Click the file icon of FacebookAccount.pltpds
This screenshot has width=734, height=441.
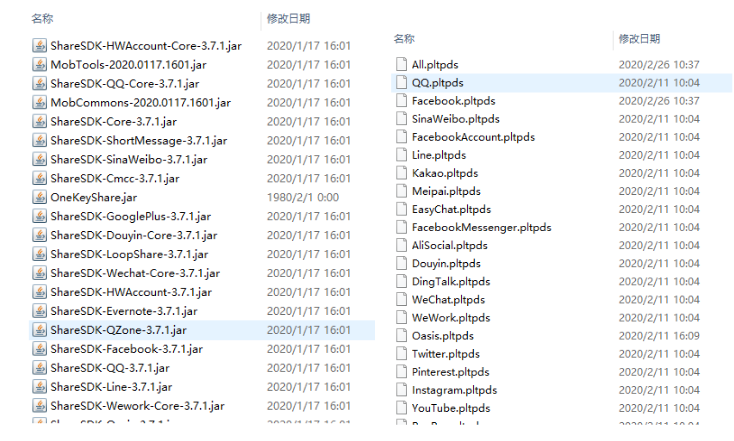point(401,137)
